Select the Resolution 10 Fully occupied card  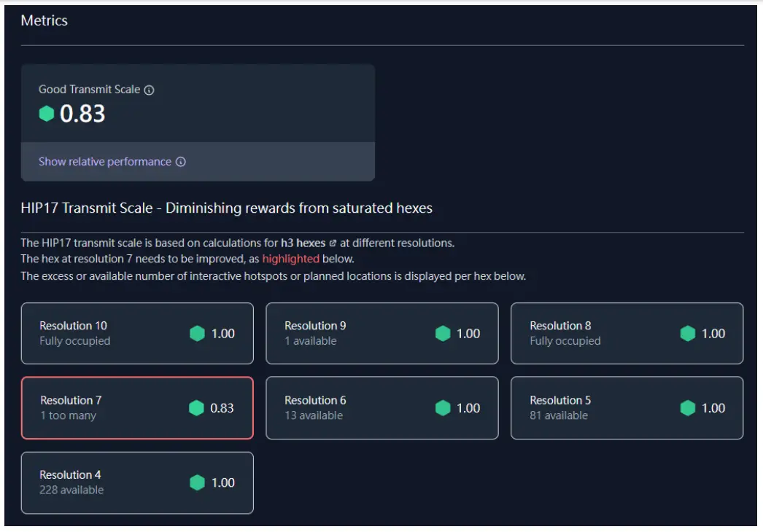point(137,333)
